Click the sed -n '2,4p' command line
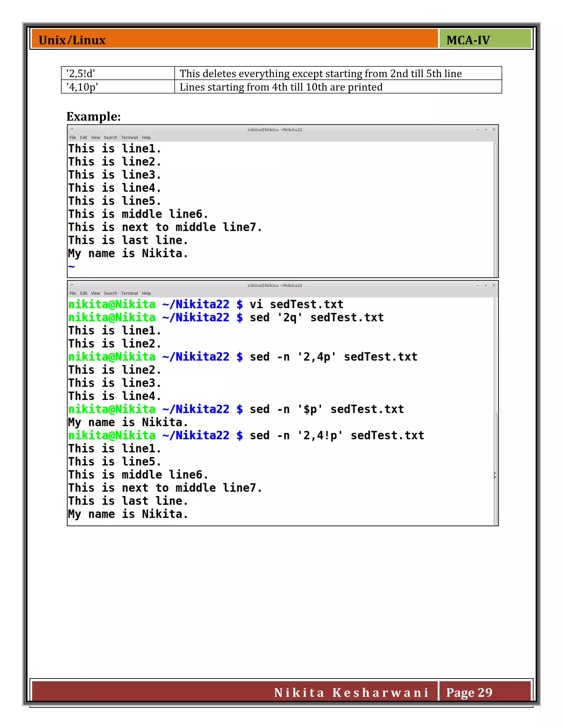563x728 pixels. click(x=243, y=357)
